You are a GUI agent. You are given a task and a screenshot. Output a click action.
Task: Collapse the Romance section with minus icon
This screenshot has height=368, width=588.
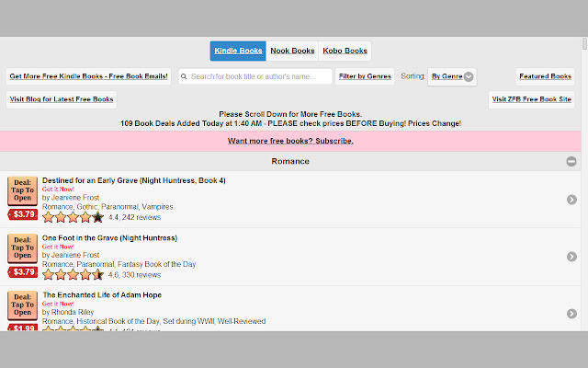(x=571, y=162)
